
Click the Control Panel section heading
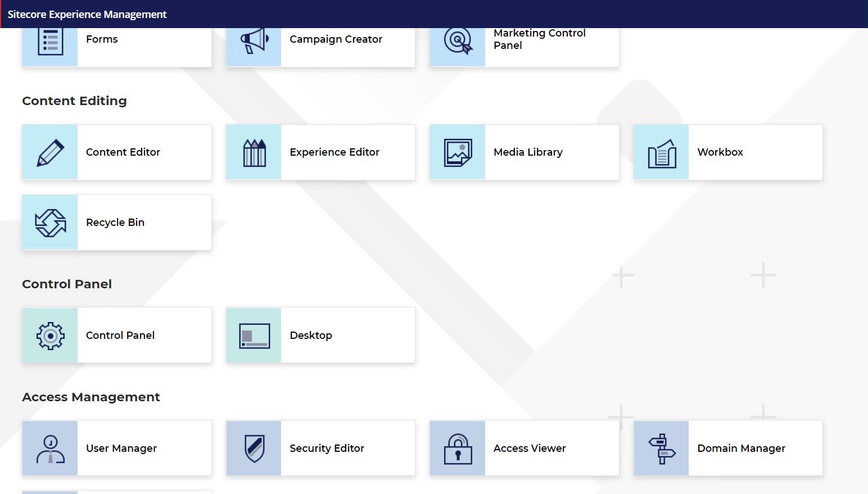[x=67, y=284]
